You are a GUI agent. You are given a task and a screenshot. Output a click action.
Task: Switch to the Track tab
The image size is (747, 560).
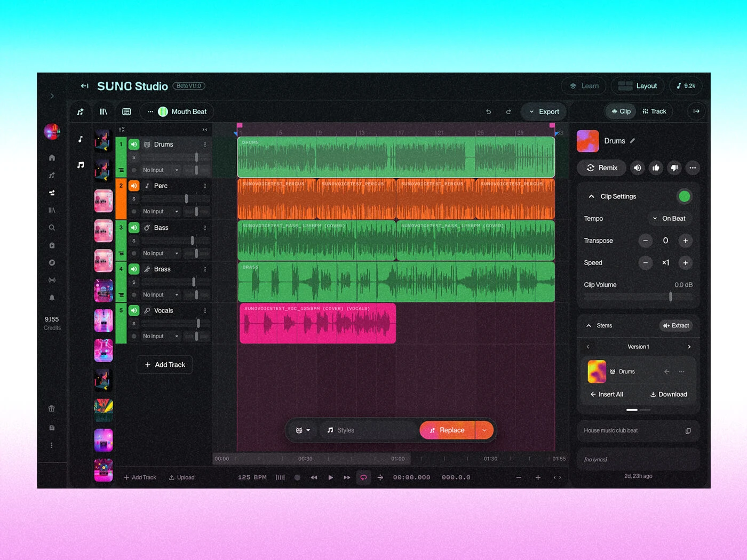(x=654, y=111)
